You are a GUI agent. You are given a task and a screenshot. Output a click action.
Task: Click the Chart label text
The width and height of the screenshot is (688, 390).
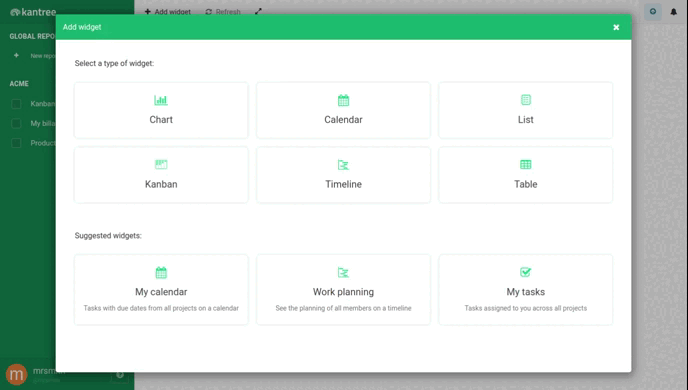[161, 119]
